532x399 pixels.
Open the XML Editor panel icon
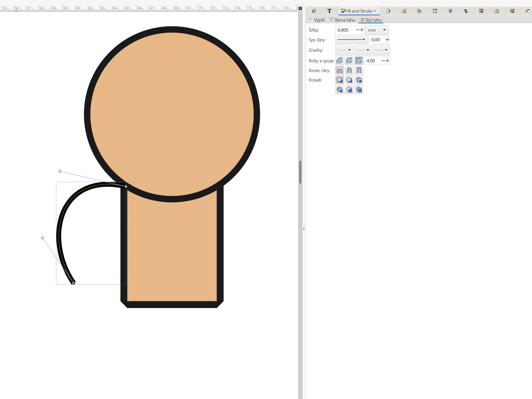(435, 11)
